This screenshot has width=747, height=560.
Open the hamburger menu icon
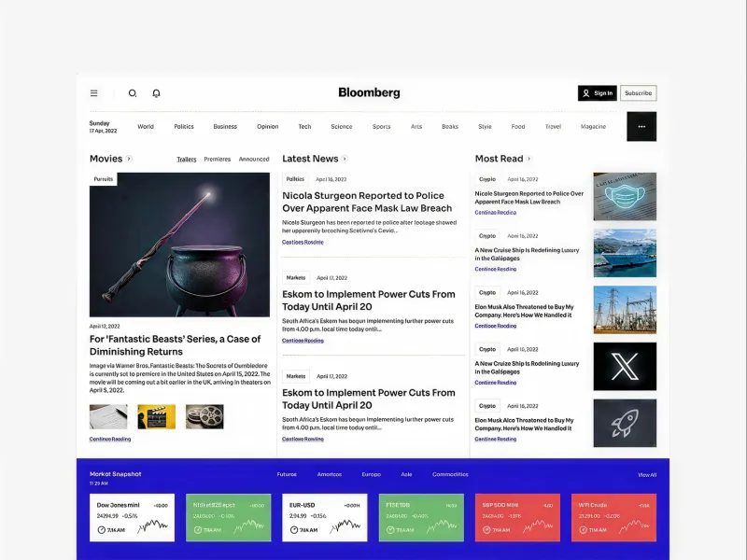(94, 93)
